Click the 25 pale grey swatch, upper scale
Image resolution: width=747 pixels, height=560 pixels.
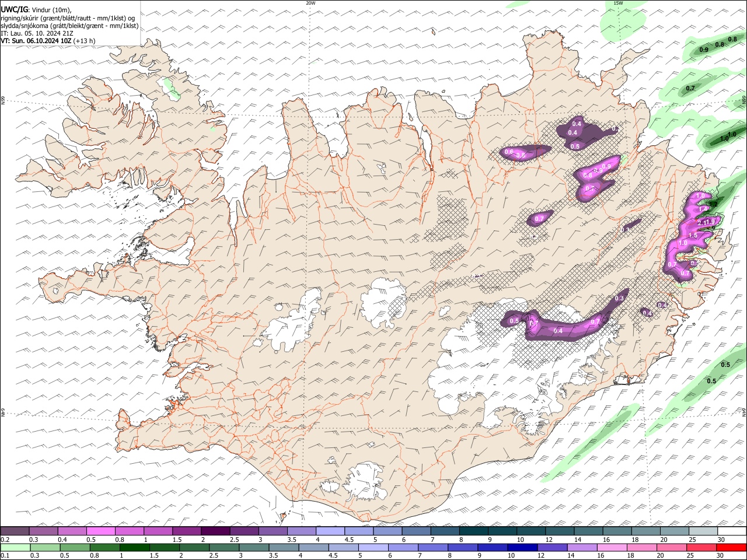pyautogui.click(x=703, y=531)
